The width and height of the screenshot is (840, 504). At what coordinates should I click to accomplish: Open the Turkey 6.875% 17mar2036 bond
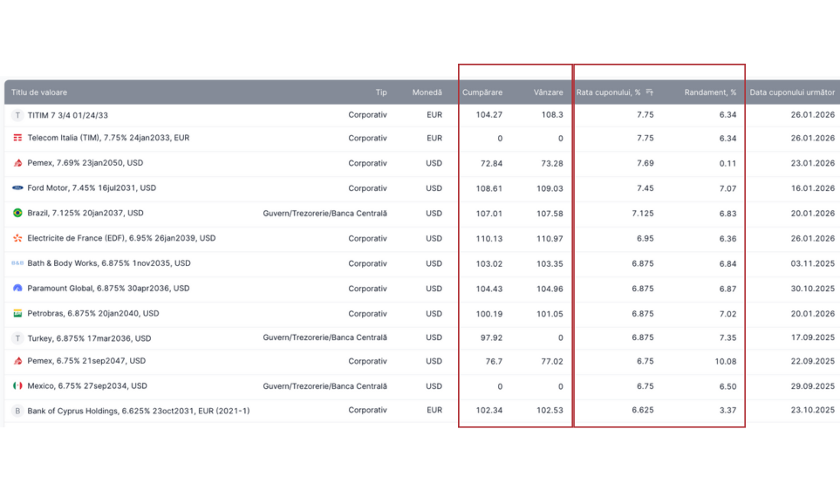click(x=89, y=338)
